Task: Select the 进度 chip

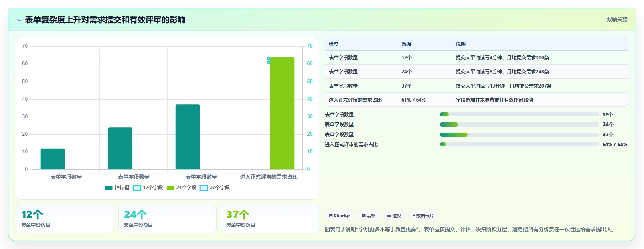Action: (394, 216)
